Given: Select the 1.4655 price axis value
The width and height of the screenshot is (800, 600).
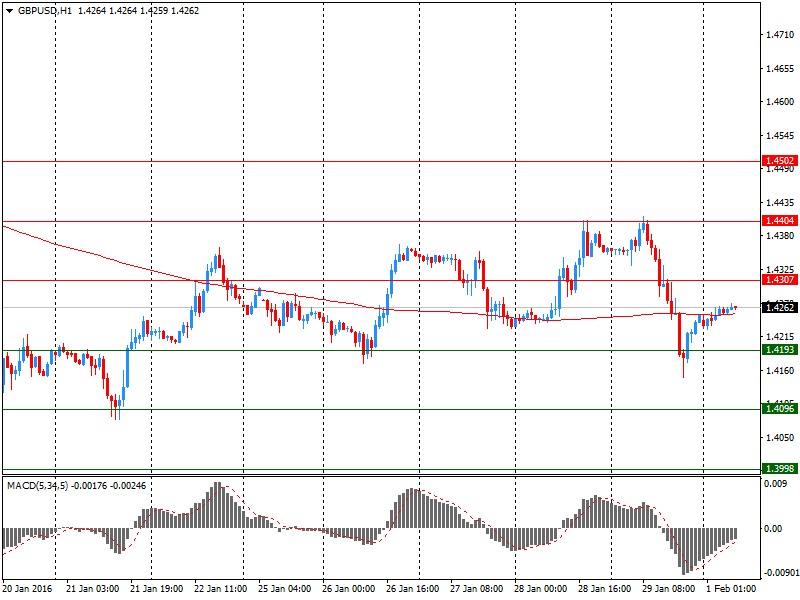Looking at the screenshot, I should (780, 68).
